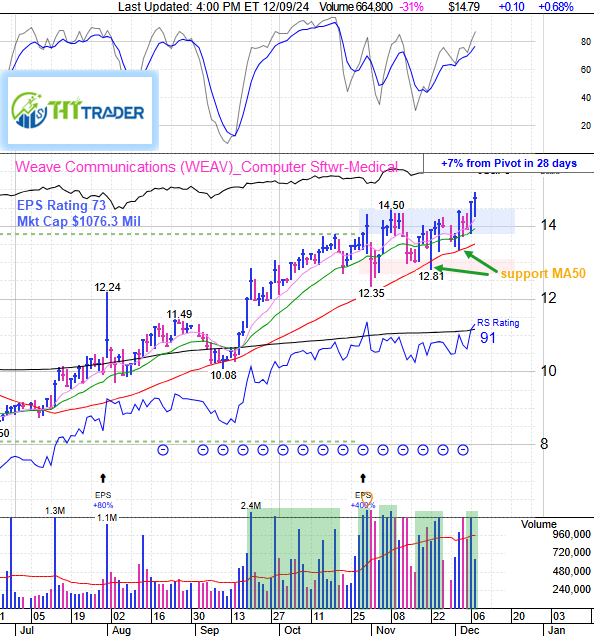Click the date label 06 in December
Viewport: 594px width, 636px height.
pyautogui.click(x=479, y=617)
